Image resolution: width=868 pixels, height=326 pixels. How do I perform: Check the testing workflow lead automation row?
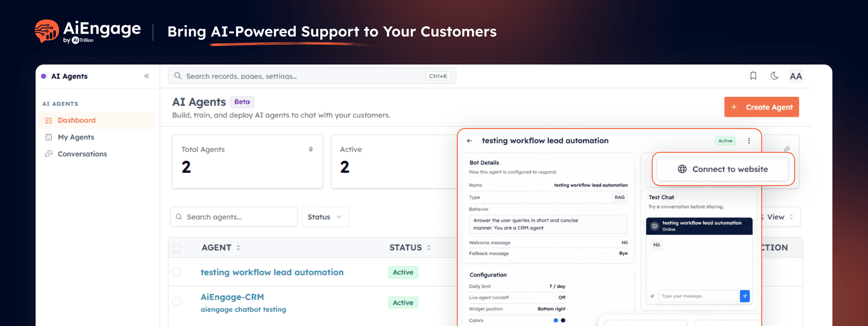pos(177,272)
